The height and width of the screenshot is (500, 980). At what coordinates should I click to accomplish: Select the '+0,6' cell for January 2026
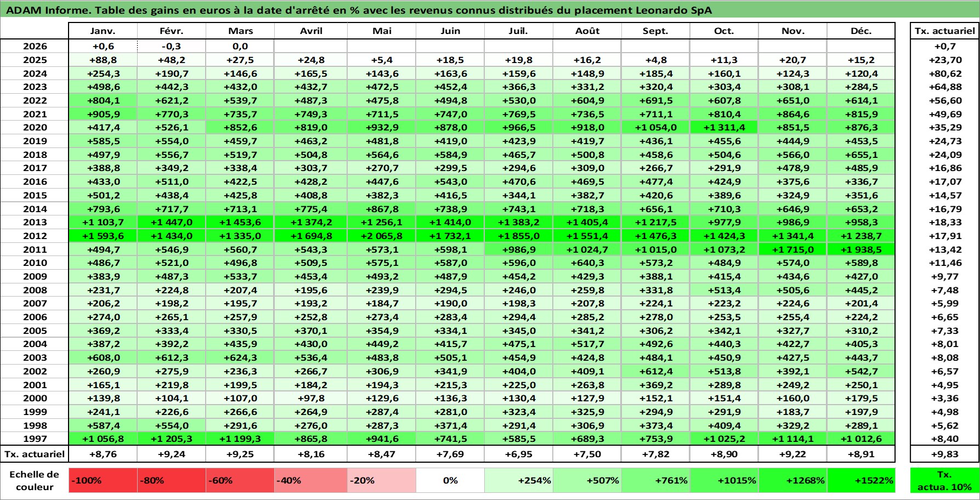coord(103,46)
